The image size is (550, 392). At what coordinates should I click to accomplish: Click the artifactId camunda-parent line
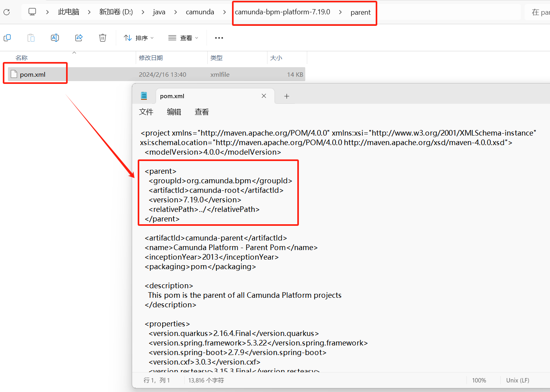[216, 238]
